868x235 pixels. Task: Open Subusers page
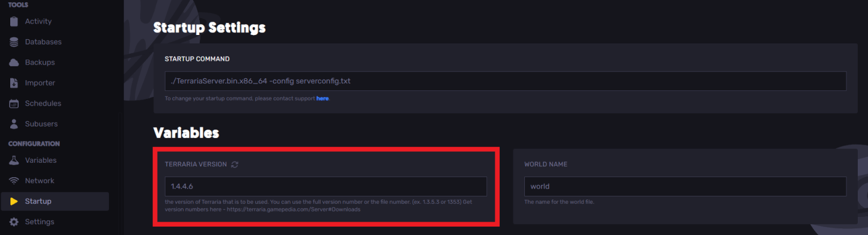tap(55, 124)
